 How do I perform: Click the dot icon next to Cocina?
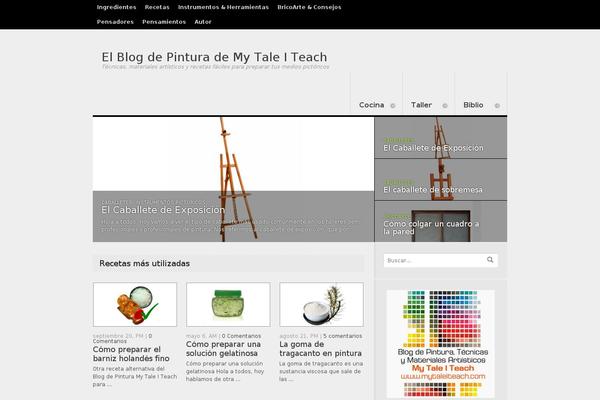(x=393, y=106)
